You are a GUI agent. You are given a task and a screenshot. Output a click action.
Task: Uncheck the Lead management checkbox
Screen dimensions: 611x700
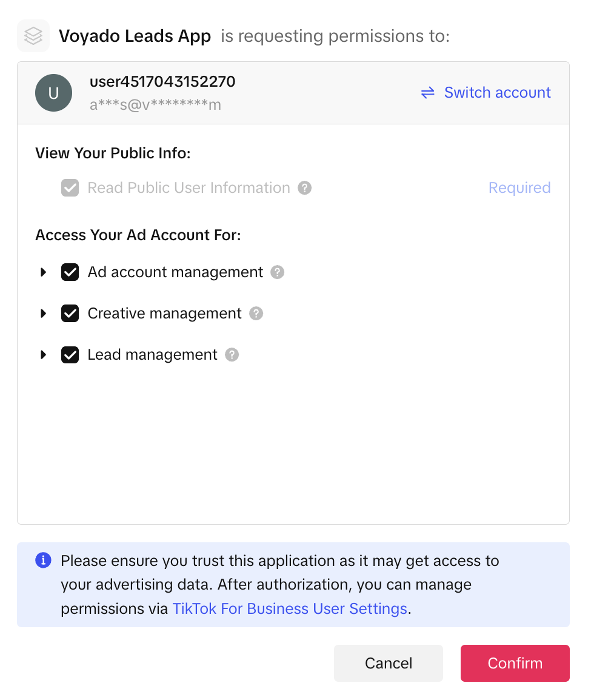70,355
